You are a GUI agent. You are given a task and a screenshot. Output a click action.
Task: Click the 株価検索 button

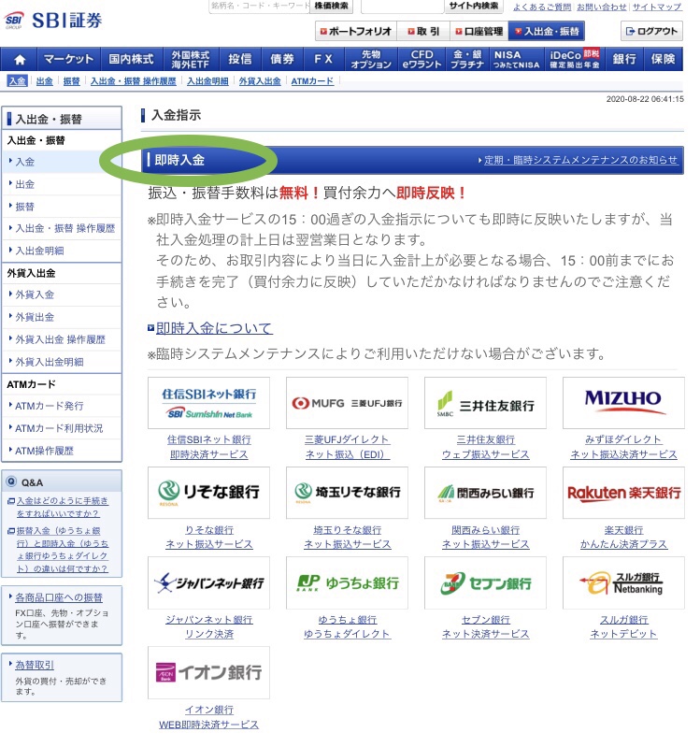[x=332, y=7]
